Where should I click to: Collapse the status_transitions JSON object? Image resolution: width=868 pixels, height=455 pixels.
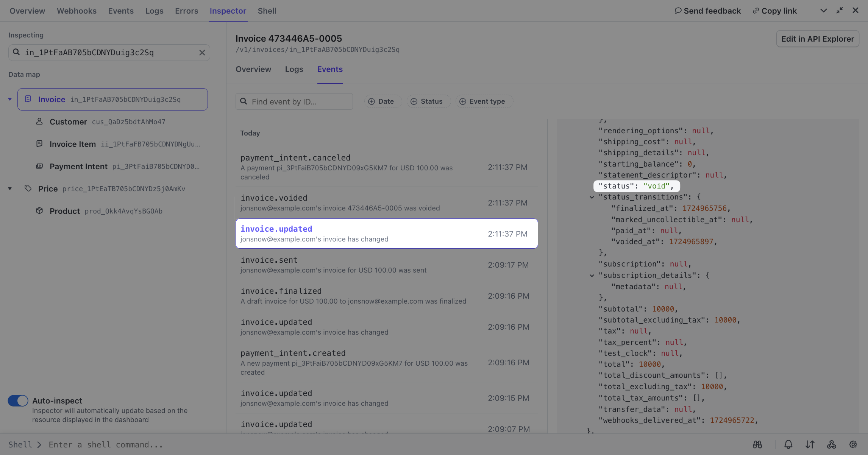tap(592, 197)
